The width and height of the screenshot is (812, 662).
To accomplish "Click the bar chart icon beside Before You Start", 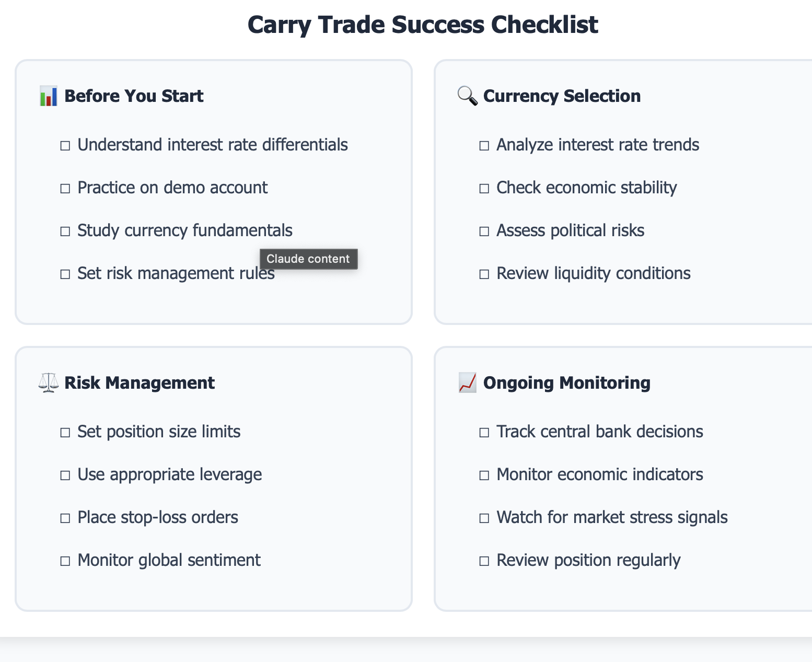I will tap(48, 97).
